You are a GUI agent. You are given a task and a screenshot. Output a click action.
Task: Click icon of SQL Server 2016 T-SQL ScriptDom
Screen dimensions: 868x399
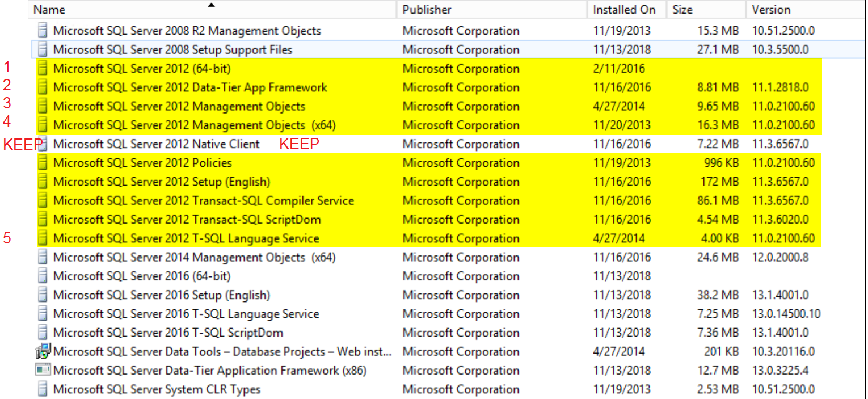[x=42, y=333]
